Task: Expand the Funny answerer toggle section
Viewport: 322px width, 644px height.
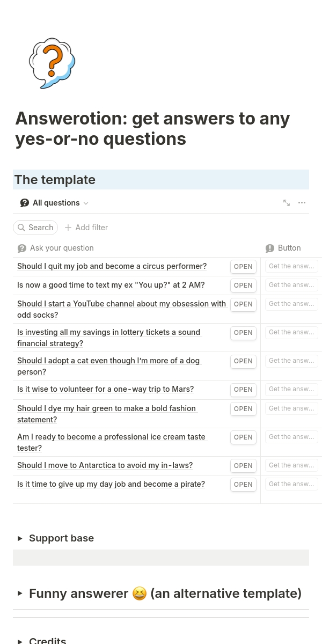Action: [x=20, y=593]
